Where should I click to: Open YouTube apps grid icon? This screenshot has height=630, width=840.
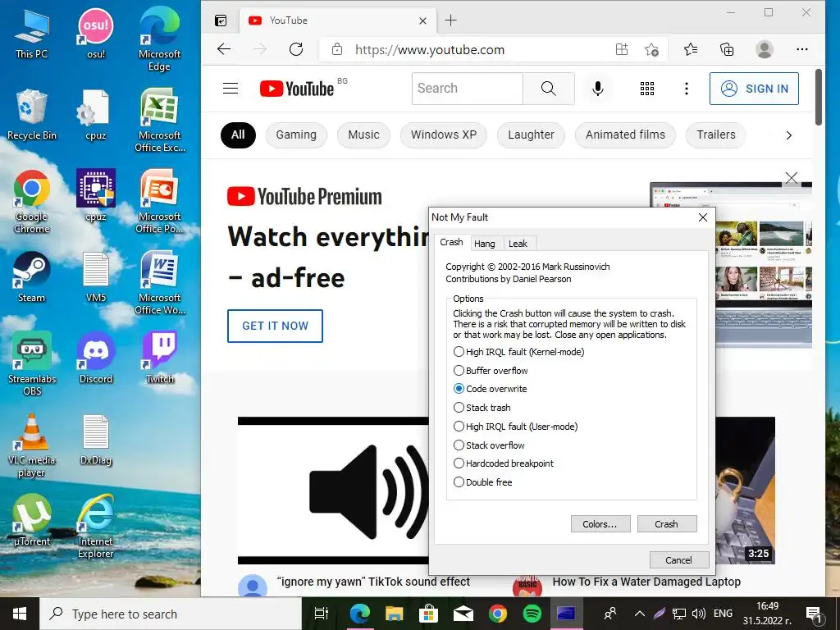(x=647, y=89)
